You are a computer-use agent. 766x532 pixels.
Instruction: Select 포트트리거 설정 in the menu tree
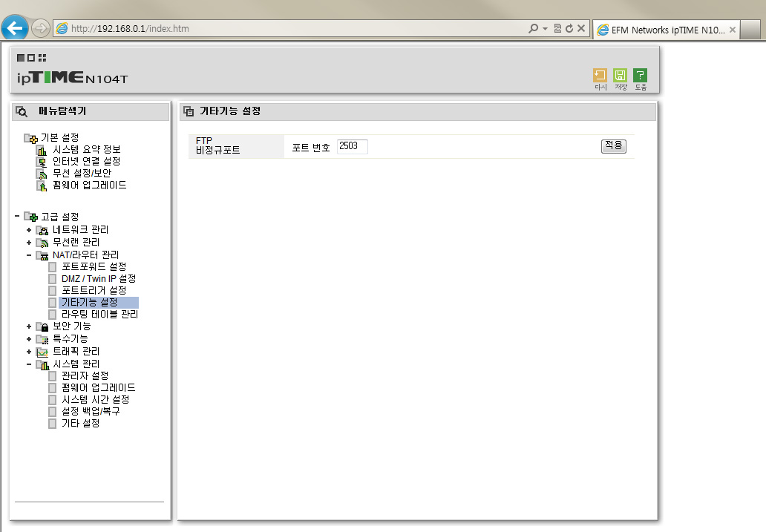(x=94, y=291)
